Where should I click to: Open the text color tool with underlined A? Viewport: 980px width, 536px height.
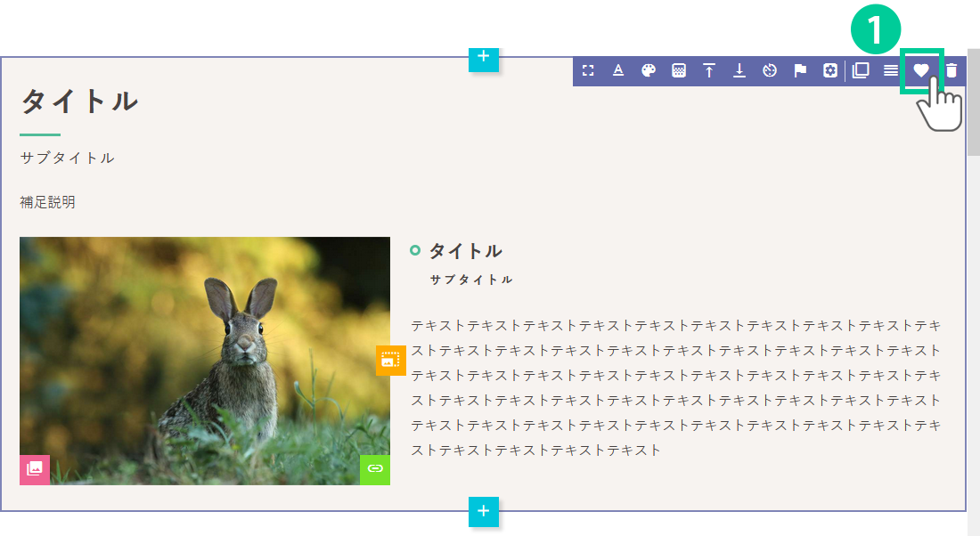pos(618,71)
